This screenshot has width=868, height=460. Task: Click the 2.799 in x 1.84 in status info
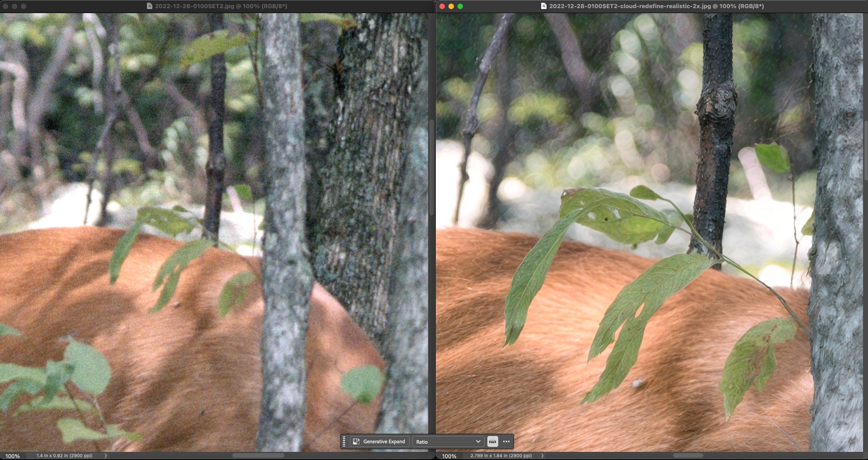pyautogui.click(x=501, y=456)
